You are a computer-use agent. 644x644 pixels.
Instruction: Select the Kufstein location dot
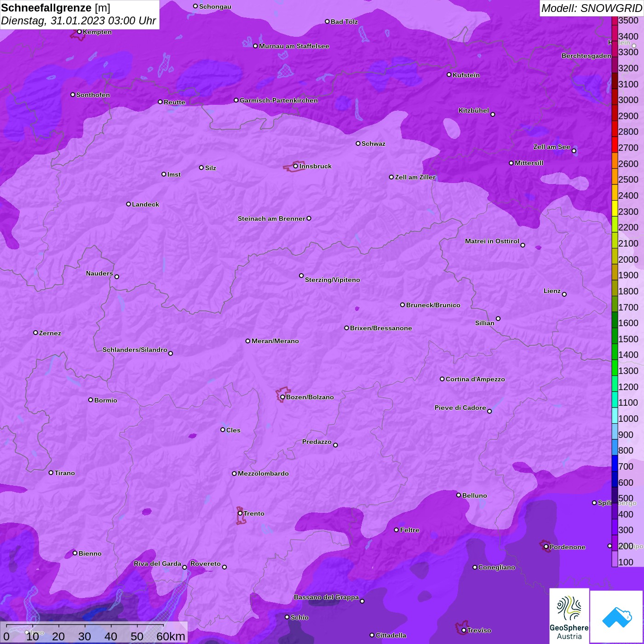coord(449,75)
